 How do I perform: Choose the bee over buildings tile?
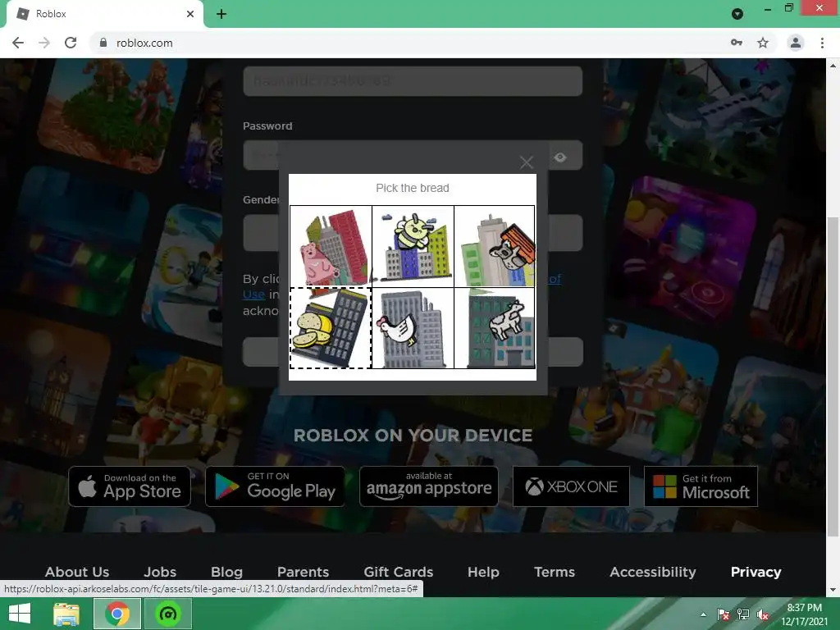coord(413,246)
